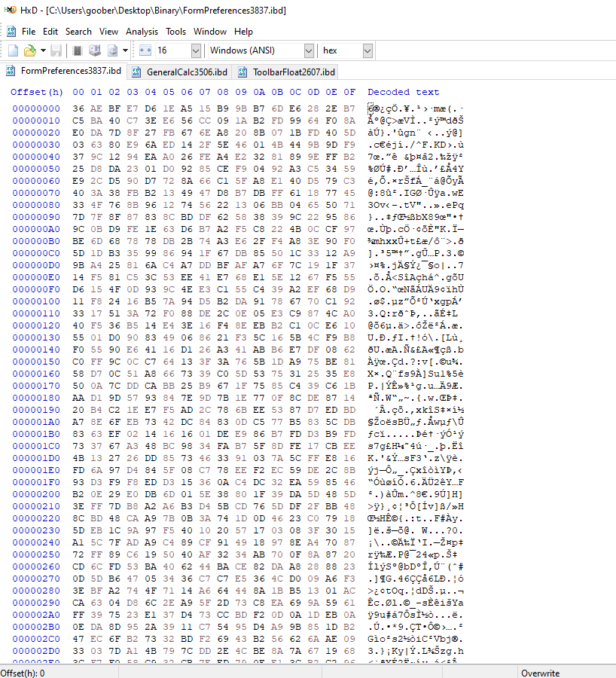Click decoded text Êc.Øl.©_-sÈêišYa

click(x=416, y=603)
